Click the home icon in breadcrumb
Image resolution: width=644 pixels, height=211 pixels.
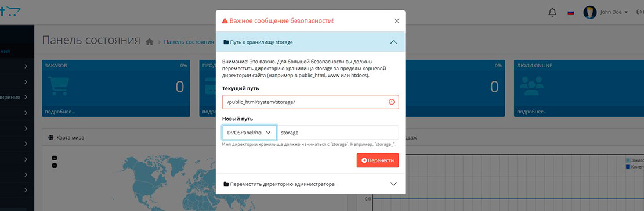[x=150, y=42]
